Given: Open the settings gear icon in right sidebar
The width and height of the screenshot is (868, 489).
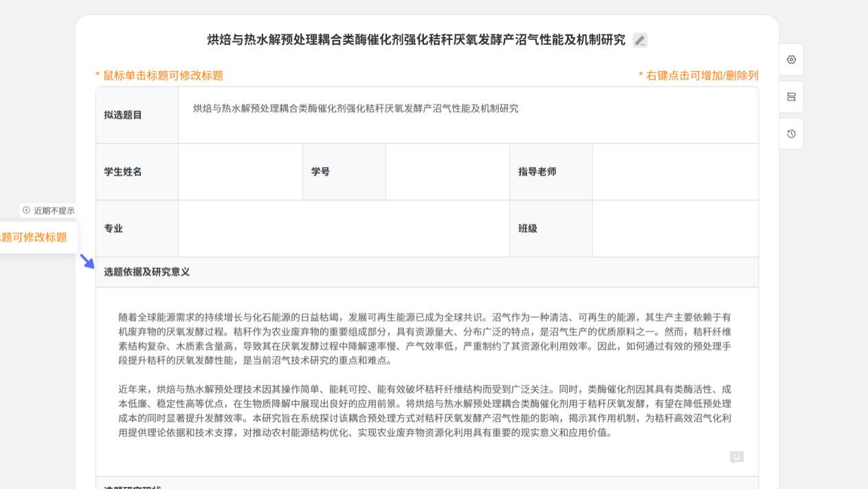Looking at the screenshot, I should click(791, 60).
